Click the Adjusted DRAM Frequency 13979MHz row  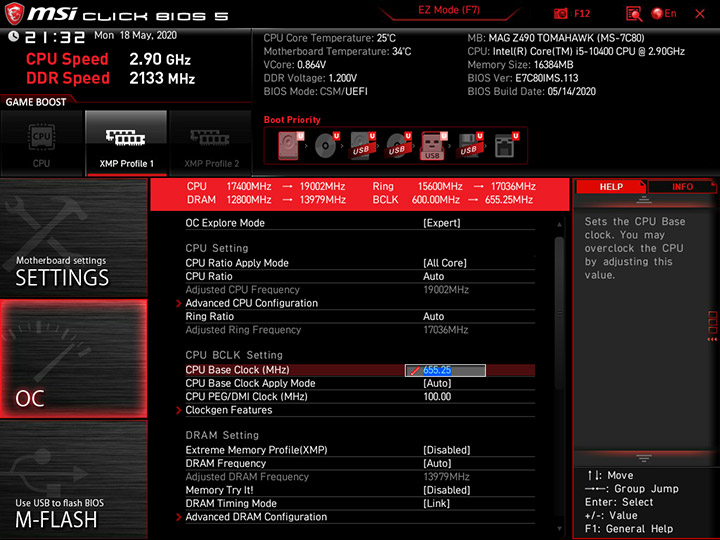point(360,477)
